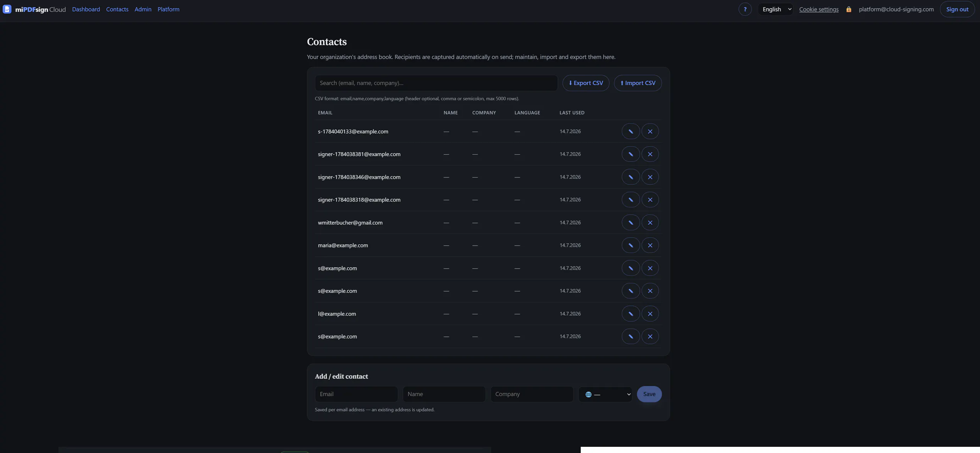
Task: Click the miPDFsign Cloud brand name
Action: point(41,9)
